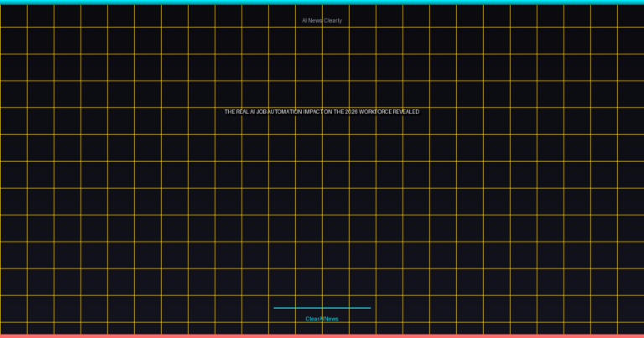Click the left end of the cyan divider
This screenshot has width=644, height=338.
pos(275,308)
